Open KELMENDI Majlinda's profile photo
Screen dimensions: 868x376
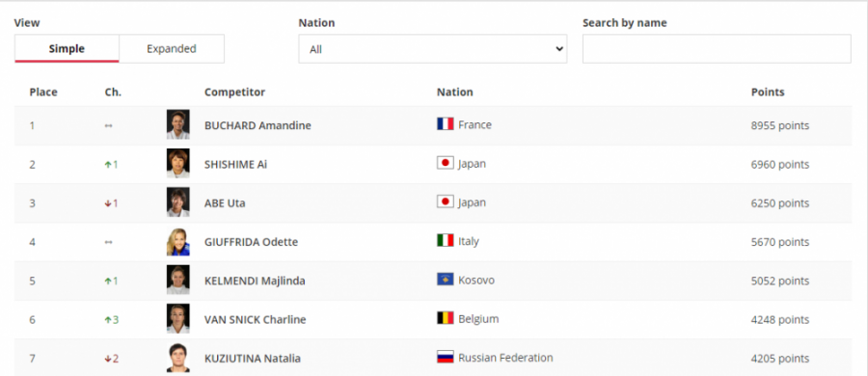click(x=178, y=280)
